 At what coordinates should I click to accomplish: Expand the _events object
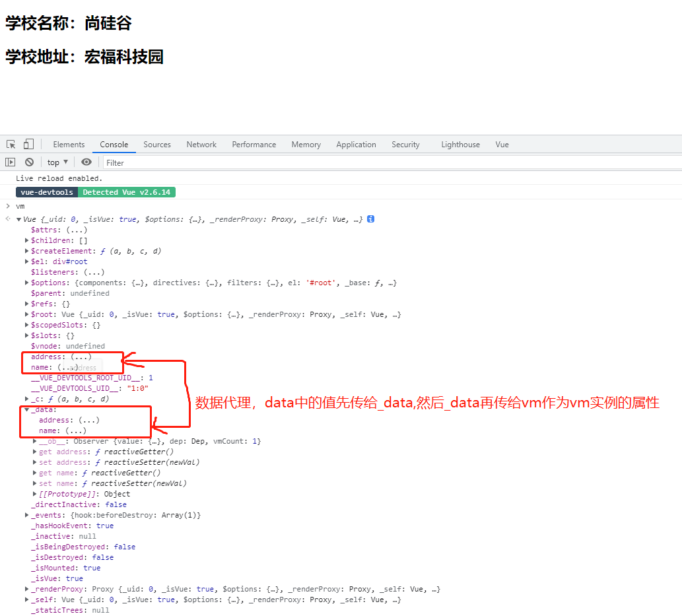26,515
